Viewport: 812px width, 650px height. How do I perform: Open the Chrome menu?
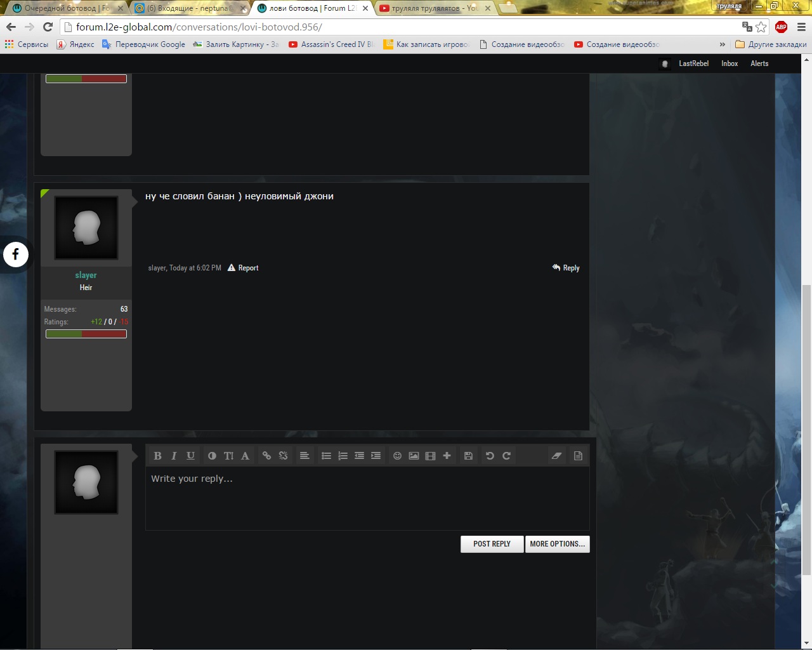click(801, 27)
